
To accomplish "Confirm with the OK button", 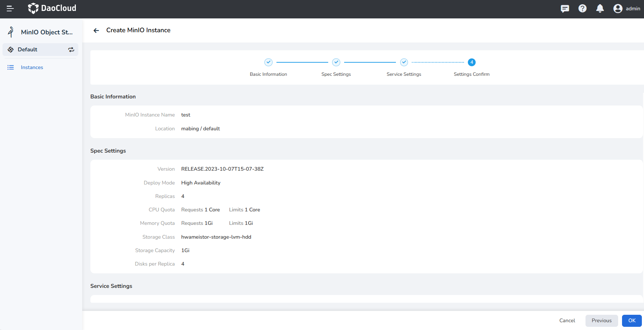I will [632, 320].
